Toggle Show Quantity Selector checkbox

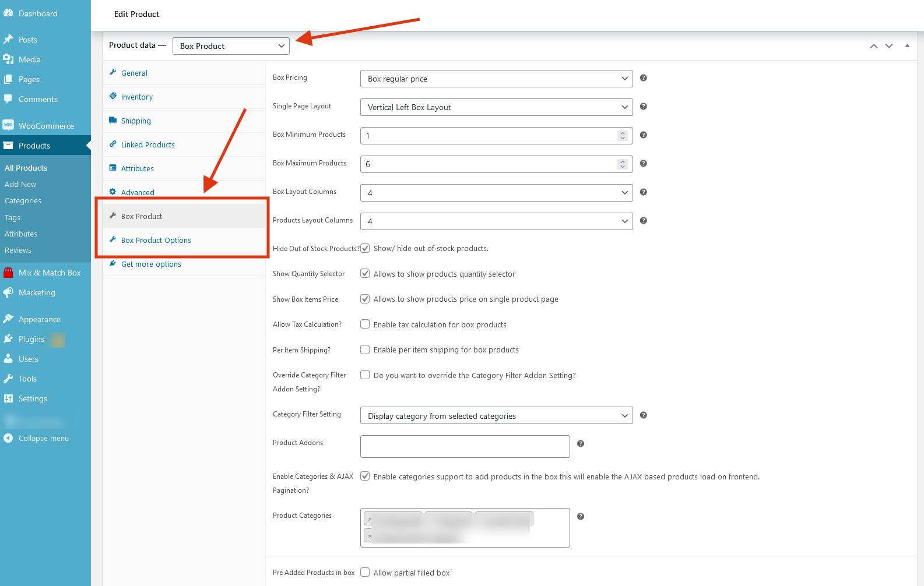point(365,273)
